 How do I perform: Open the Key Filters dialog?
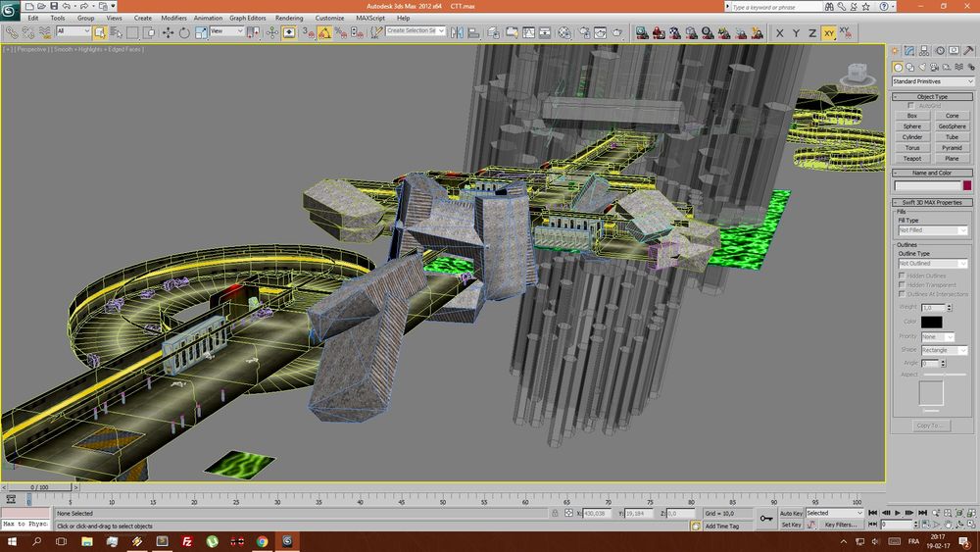[840, 525]
